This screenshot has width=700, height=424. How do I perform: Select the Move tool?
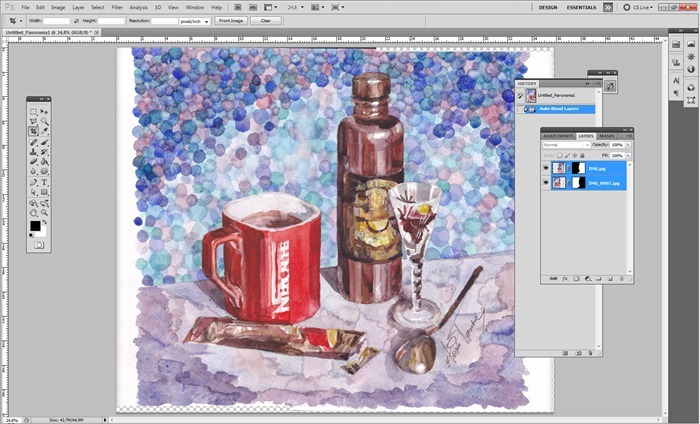pos(44,111)
